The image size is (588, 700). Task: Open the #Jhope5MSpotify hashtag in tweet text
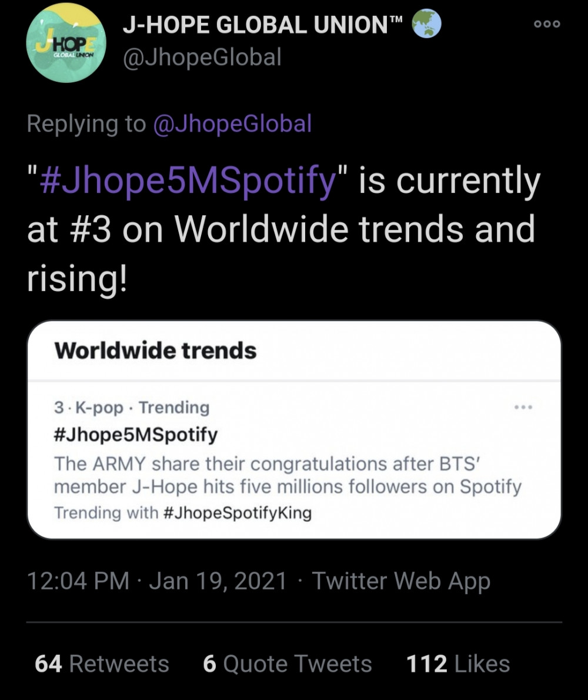[188, 181]
